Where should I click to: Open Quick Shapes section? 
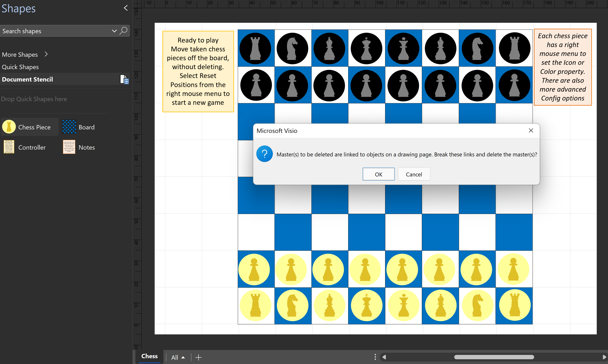20,67
